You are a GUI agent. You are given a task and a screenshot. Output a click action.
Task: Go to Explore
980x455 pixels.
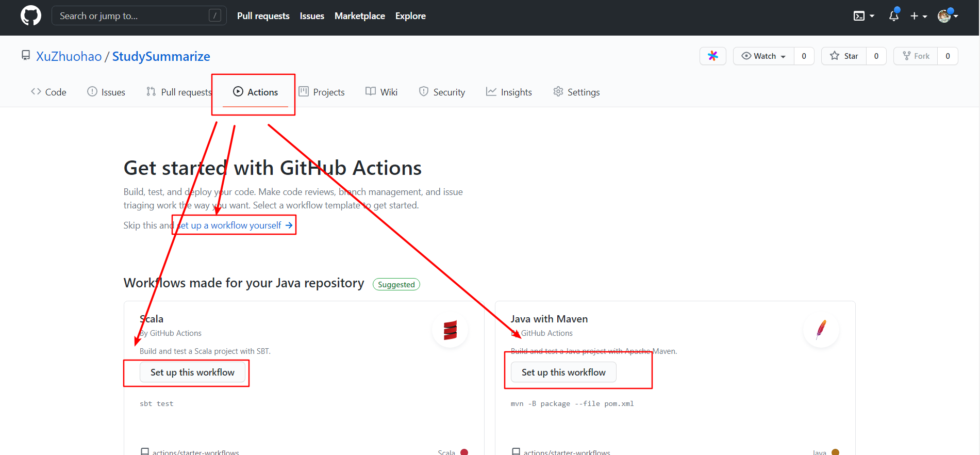410,16
